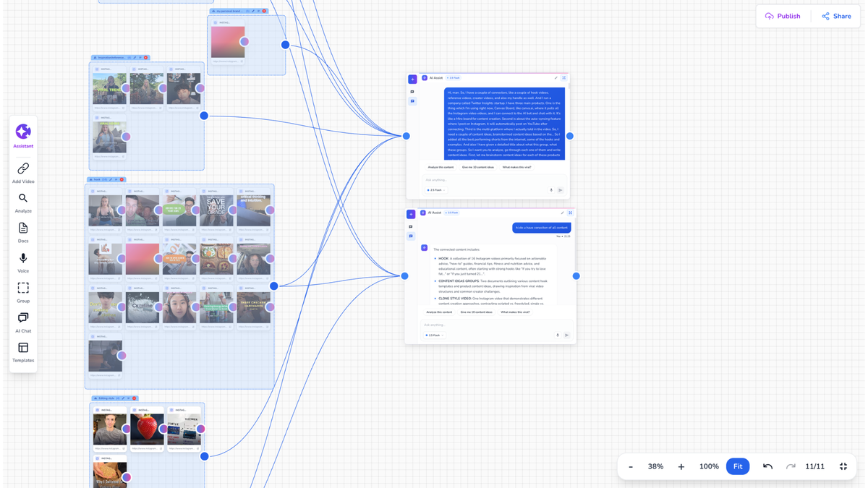Click the Fit view button

tap(738, 466)
